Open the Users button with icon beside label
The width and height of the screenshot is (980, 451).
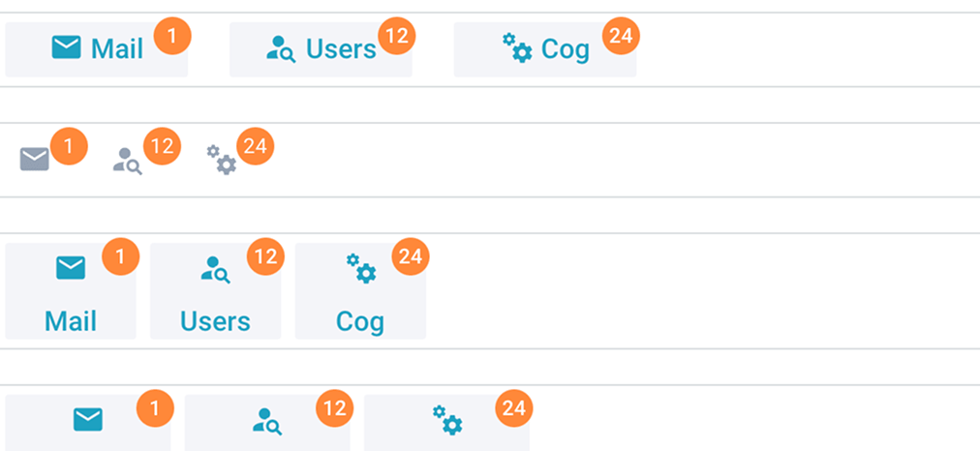point(321,49)
